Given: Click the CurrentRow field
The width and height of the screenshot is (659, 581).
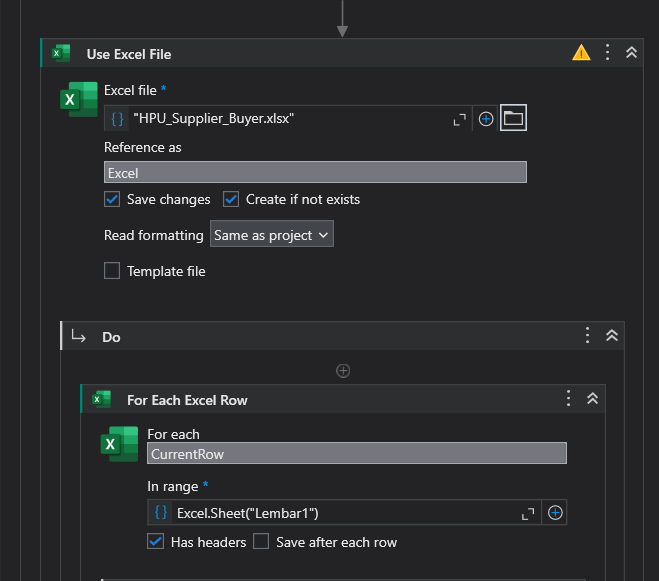Looking at the screenshot, I should (357, 453).
